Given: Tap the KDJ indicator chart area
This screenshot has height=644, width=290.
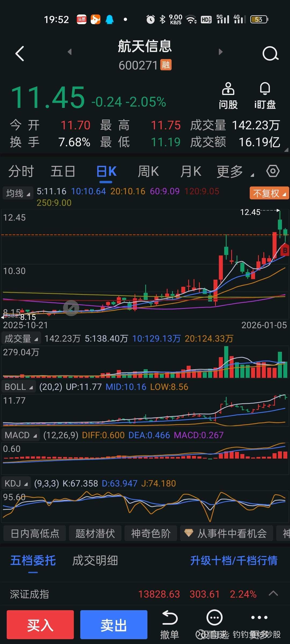Looking at the screenshot, I should 145,507.
